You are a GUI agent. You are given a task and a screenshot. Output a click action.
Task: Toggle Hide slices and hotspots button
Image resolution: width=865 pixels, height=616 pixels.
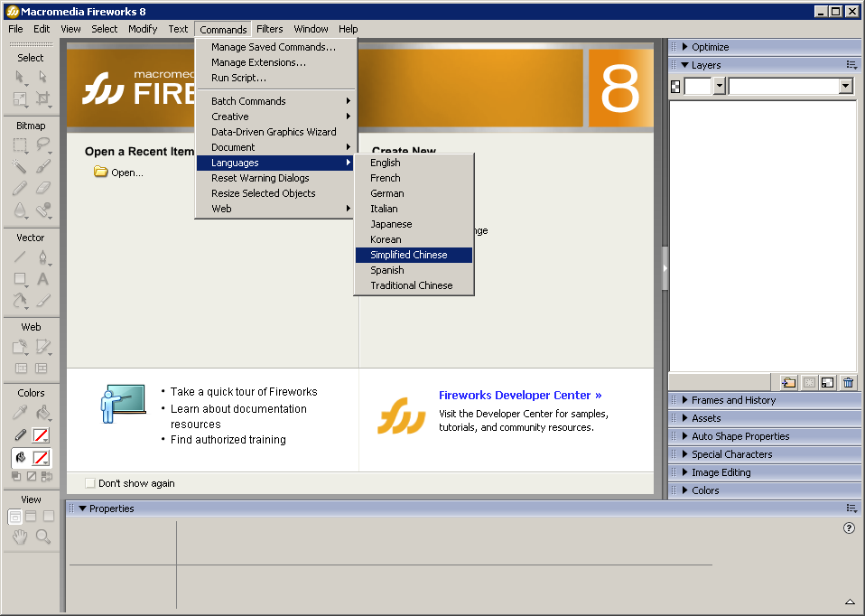[x=21, y=369]
